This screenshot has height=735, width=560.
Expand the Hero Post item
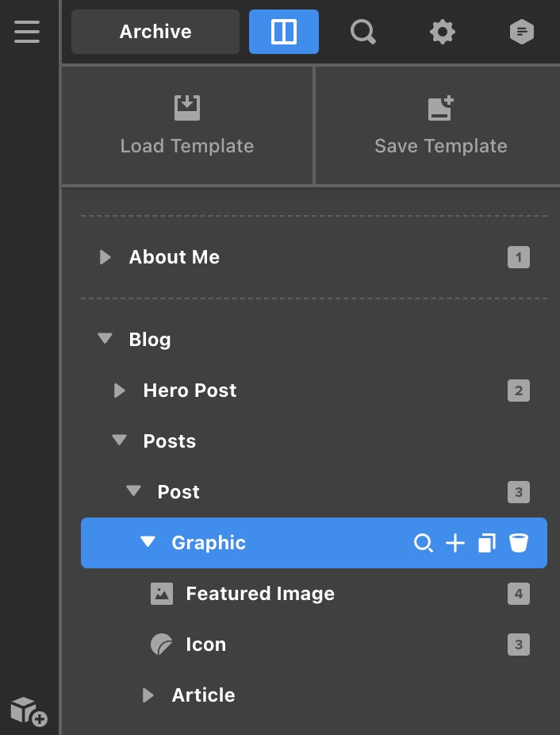click(x=120, y=391)
